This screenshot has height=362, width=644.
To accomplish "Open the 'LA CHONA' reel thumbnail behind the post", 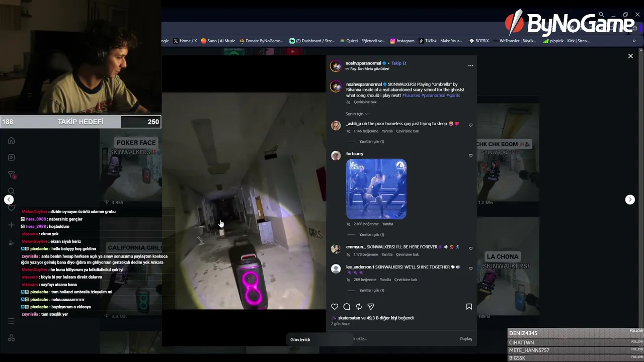I will [x=508, y=266].
